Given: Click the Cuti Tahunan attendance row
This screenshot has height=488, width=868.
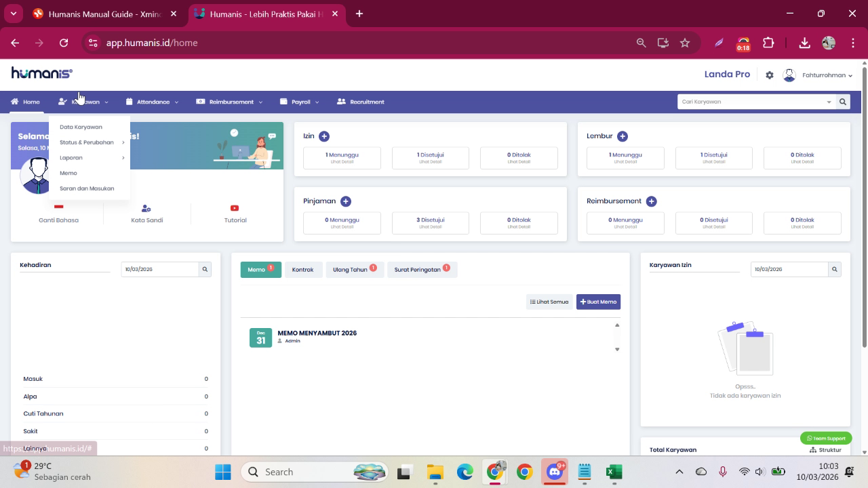Looking at the screenshot, I should pyautogui.click(x=115, y=413).
